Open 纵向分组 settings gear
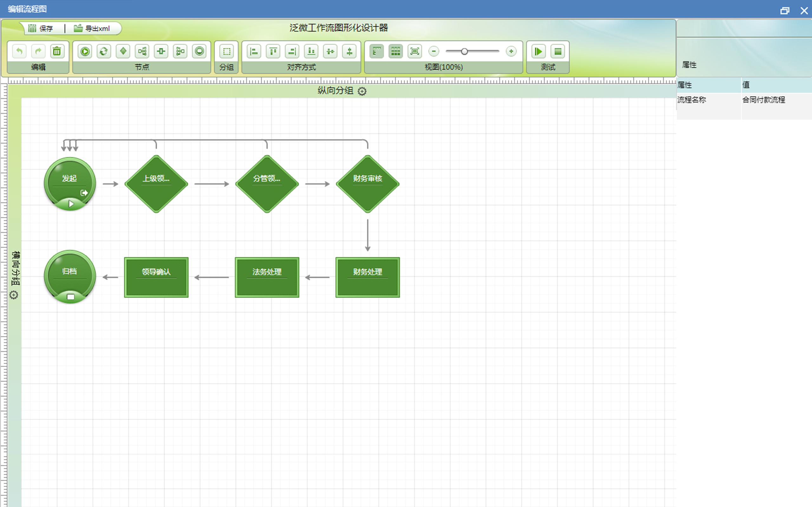Screen dimensions: 812x507 362,91
